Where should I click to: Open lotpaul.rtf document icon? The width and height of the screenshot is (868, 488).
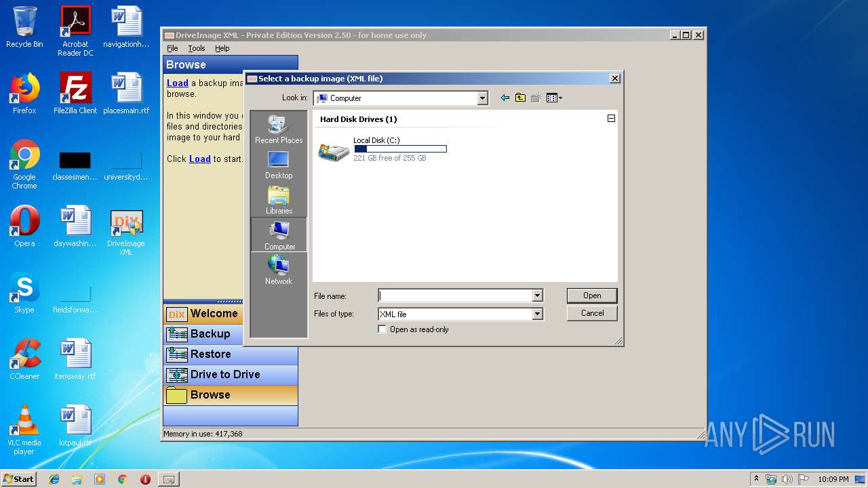[75, 426]
